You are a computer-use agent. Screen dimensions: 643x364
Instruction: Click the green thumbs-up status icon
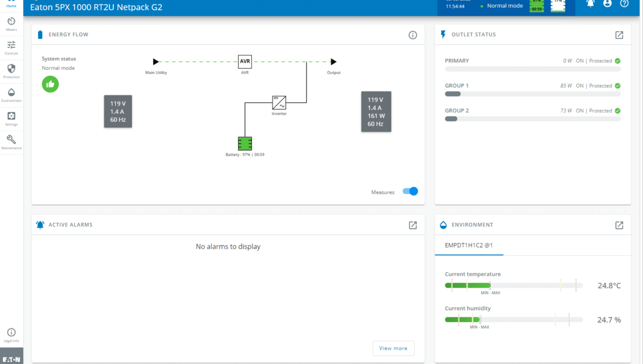[51, 85]
